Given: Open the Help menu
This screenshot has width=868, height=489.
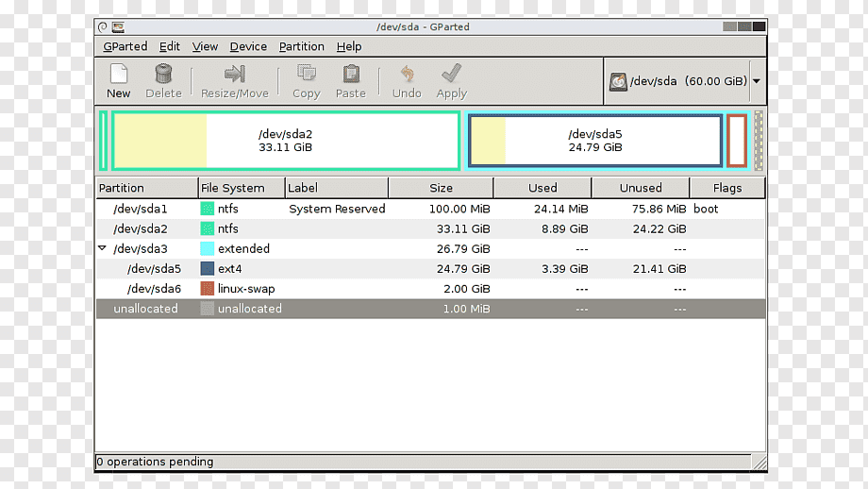Looking at the screenshot, I should [349, 46].
